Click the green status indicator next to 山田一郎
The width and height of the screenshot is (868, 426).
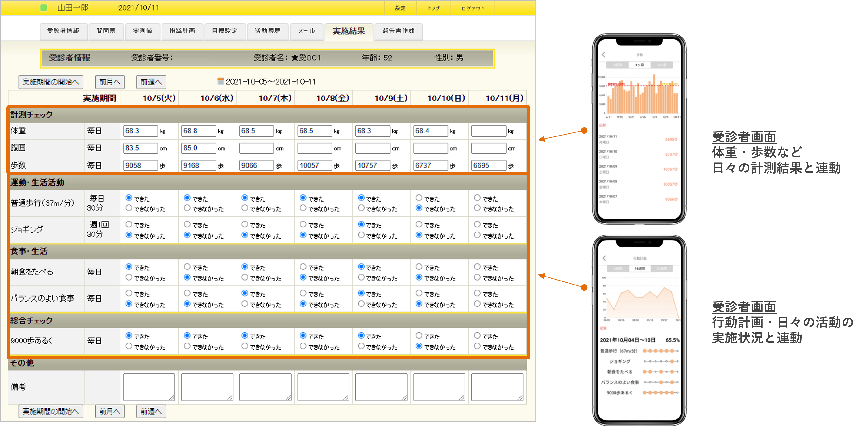coord(43,7)
